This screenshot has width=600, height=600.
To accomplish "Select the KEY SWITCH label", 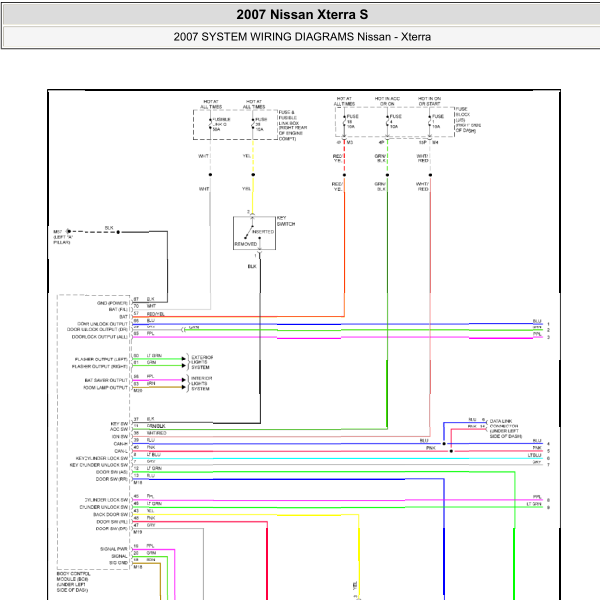I will pyautogui.click(x=286, y=221).
